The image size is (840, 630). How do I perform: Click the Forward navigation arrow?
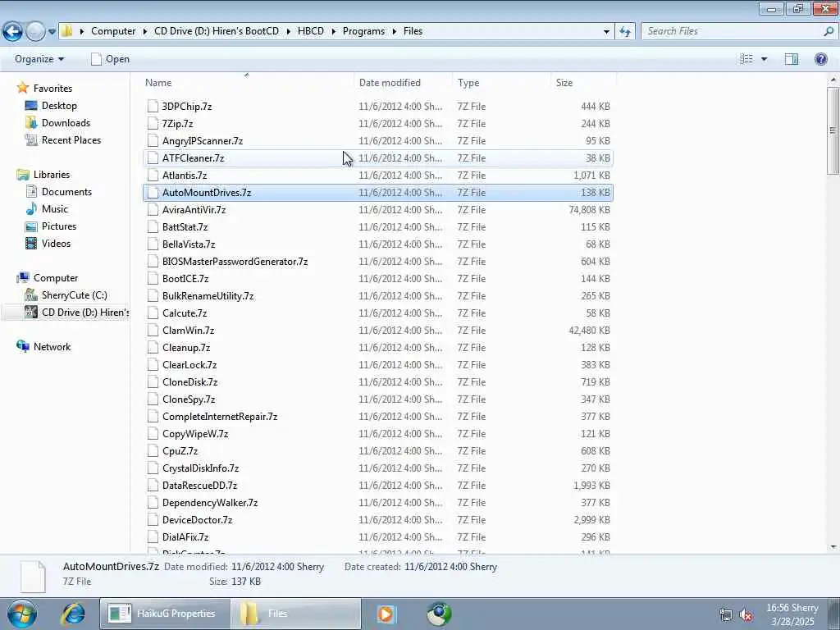[x=35, y=32]
